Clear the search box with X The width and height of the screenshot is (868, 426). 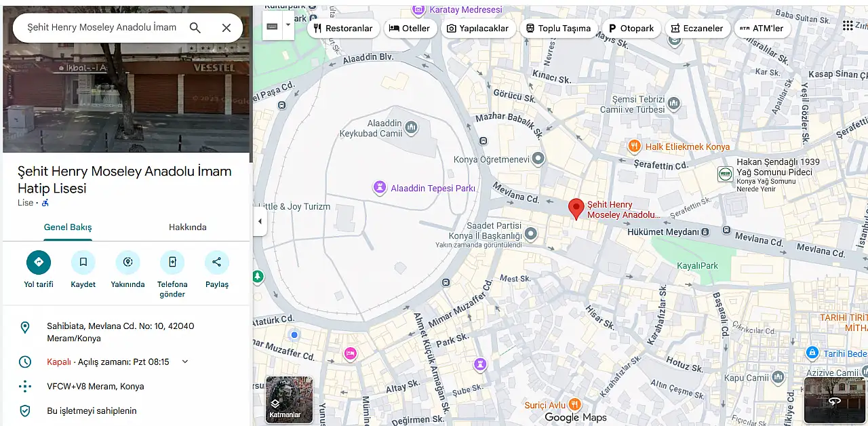[x=226, y=28]
